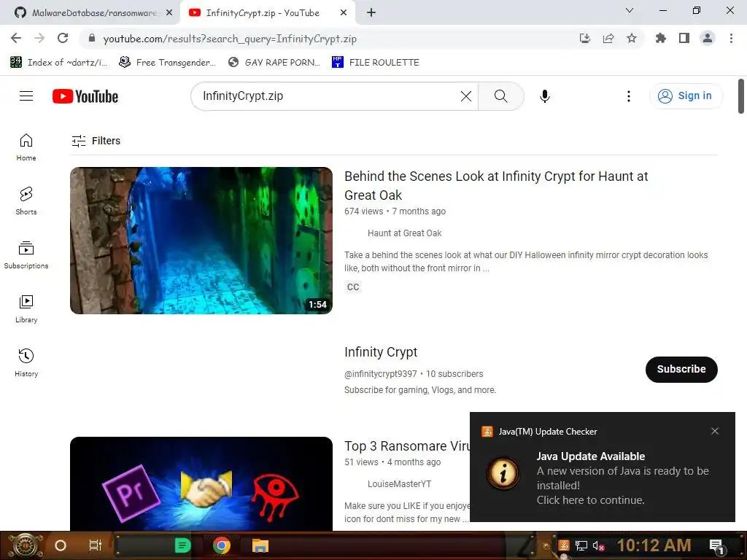The image size is (747, 560).
Task: Click the Java icon in system tray
Action: [x=564, y=545]
